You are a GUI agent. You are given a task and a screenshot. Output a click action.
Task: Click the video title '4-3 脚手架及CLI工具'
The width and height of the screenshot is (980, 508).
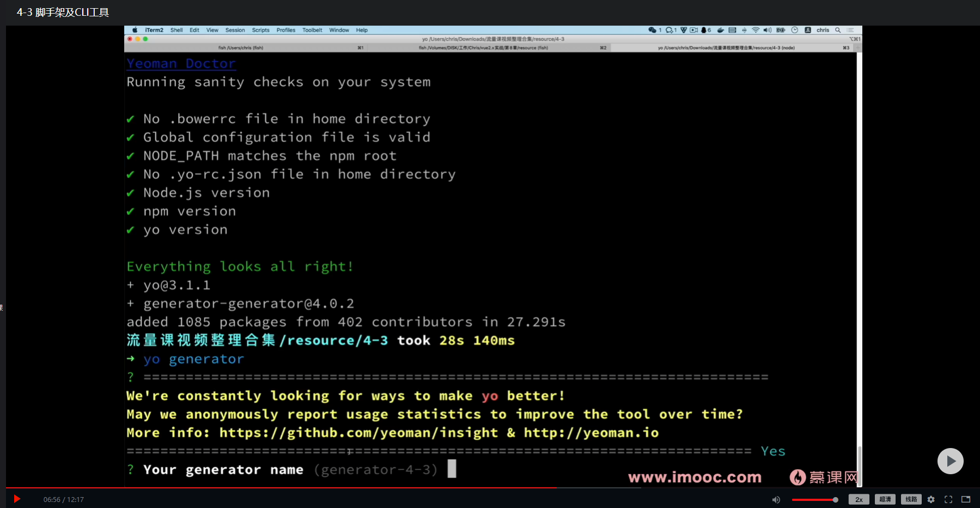coord(63,13)
